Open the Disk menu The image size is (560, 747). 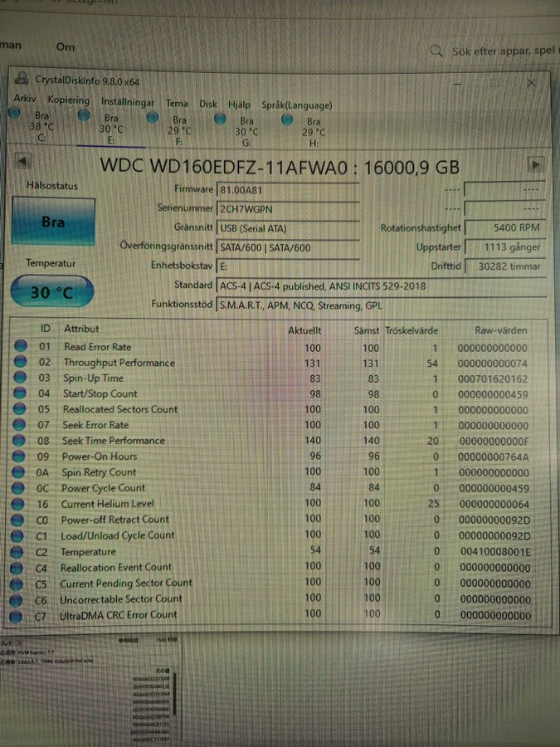[208, 104]
